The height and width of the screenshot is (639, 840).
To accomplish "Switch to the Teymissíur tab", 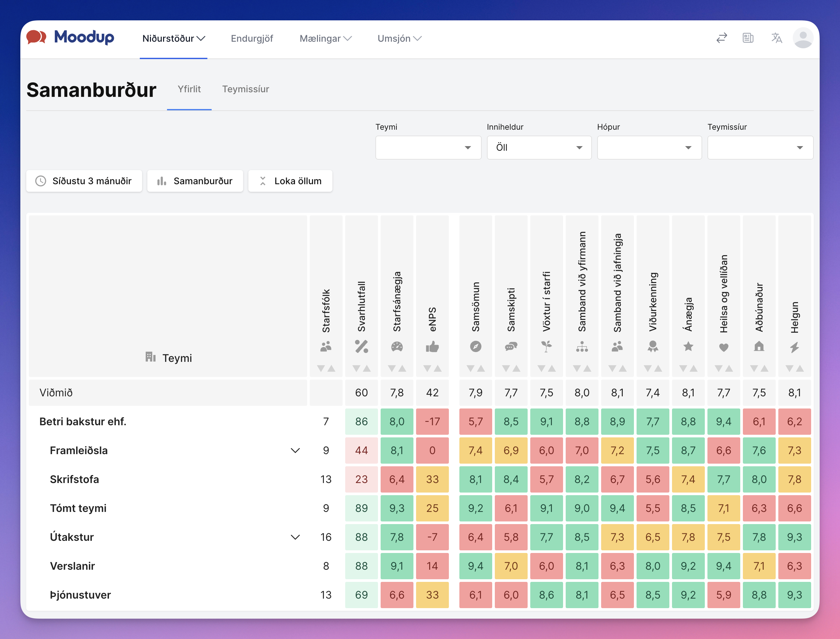I will 245,89.
